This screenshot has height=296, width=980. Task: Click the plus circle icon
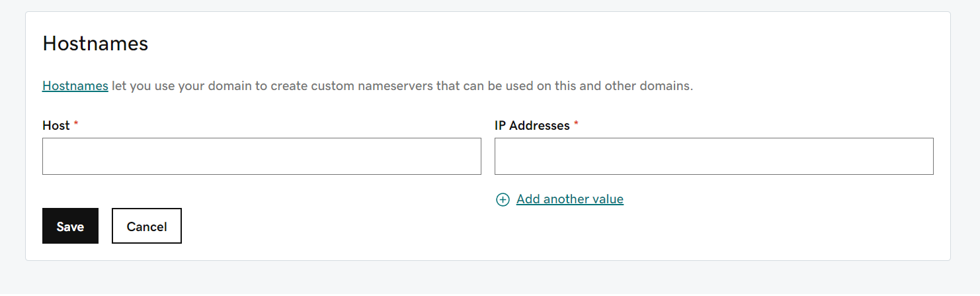click(503, 199)
